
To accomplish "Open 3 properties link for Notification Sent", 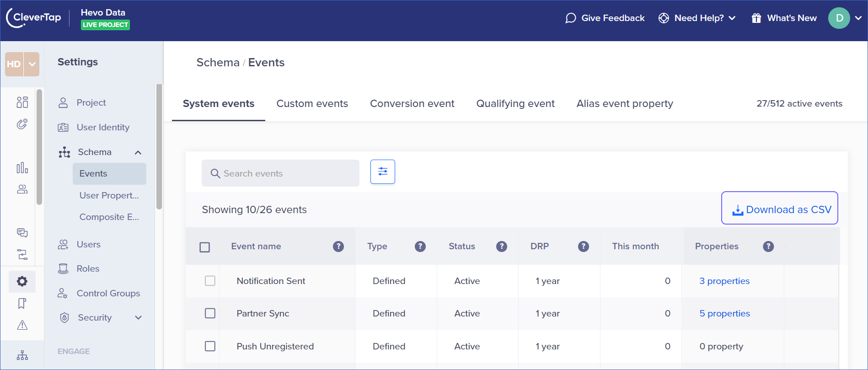I will [x=724, y=281].
